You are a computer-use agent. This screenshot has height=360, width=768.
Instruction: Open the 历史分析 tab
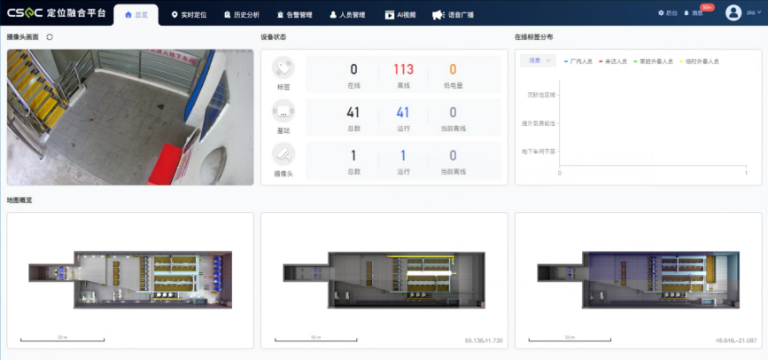point(241,15)
